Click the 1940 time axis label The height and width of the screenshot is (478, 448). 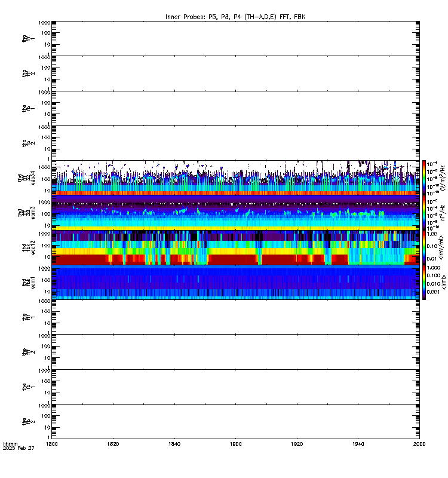(x=358, y=444)
